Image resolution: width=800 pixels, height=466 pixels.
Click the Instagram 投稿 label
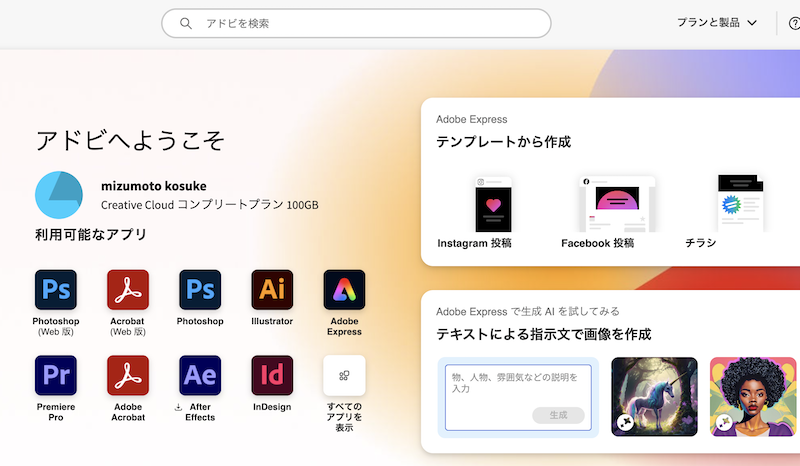[474, 243]
